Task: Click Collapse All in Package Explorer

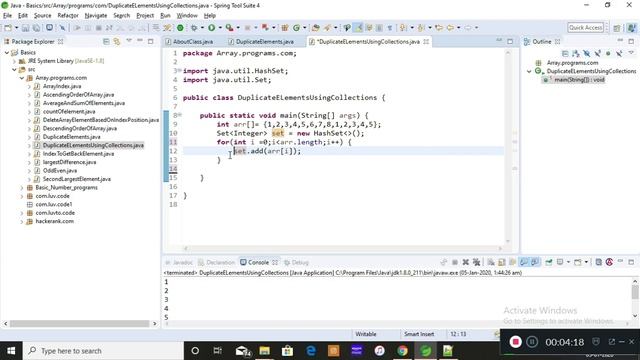Action: 106,42
